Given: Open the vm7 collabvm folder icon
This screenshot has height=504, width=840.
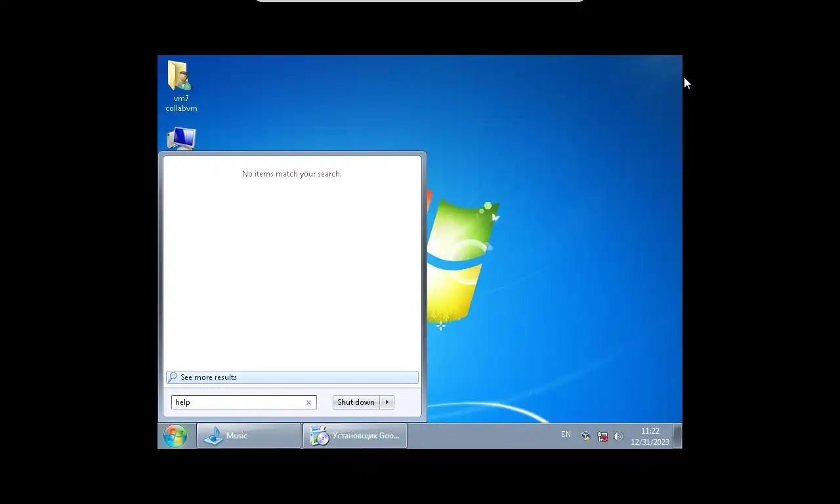Looking at the screenshot, I should [x=180, y=86].
